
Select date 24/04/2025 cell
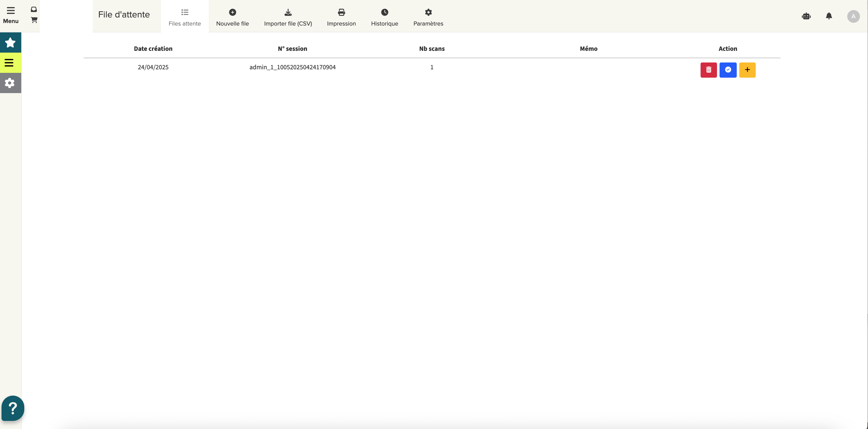pos(153,67)
